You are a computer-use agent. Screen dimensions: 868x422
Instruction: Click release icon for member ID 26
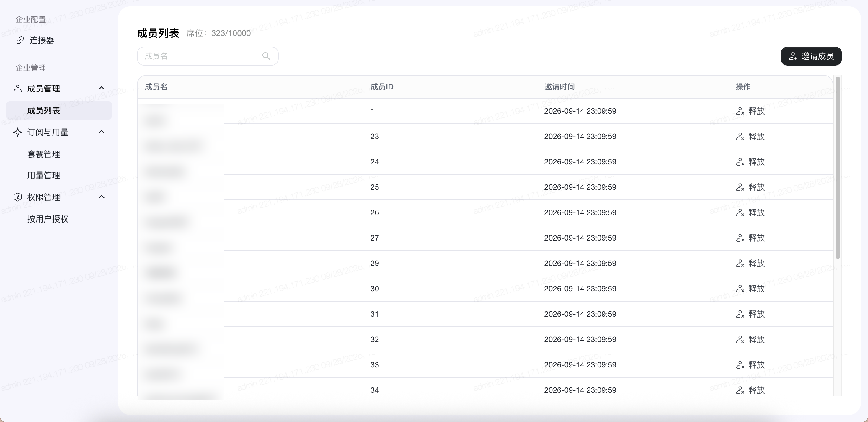pyautogui.click(x=740, y=212)
